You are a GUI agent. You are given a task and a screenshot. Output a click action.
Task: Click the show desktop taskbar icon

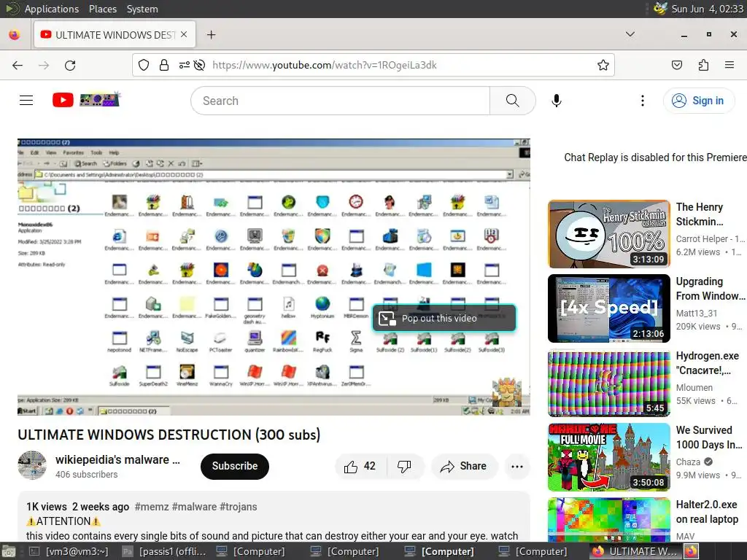point(9,551)
